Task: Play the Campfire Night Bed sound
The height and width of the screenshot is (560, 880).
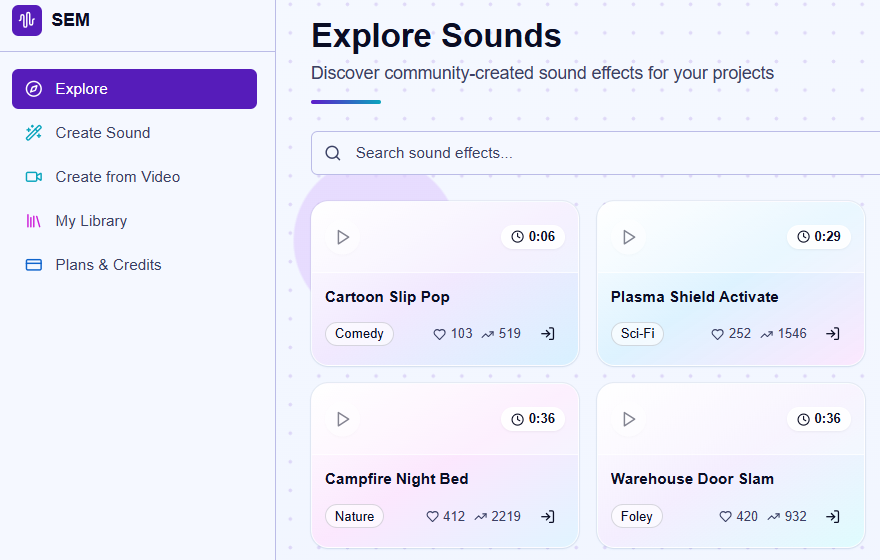Action: 342,419
